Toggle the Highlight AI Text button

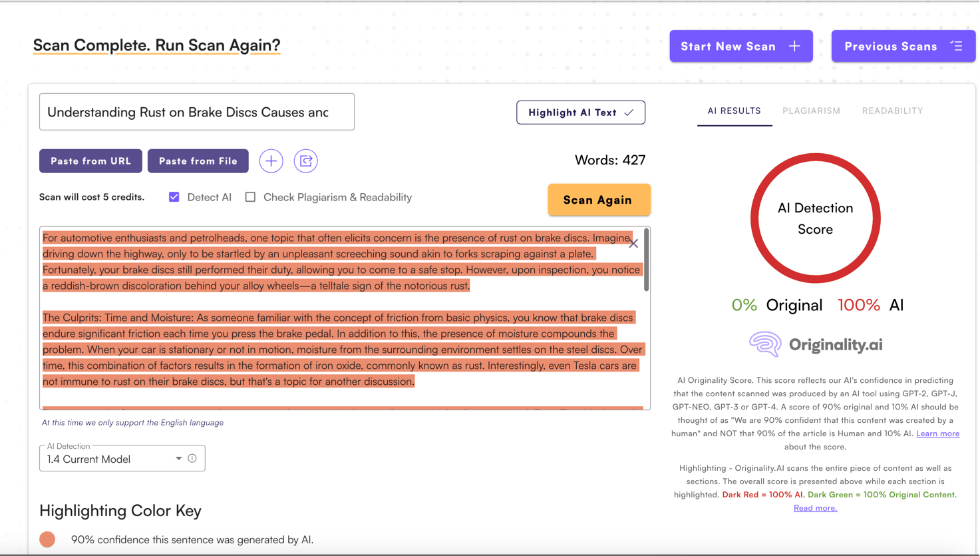[580, 113]
